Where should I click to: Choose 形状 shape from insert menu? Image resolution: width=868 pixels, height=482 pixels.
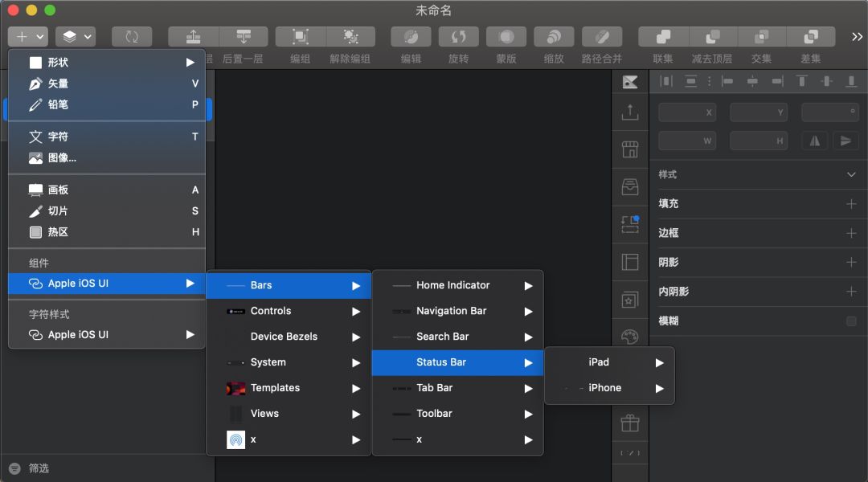(107, 62)
